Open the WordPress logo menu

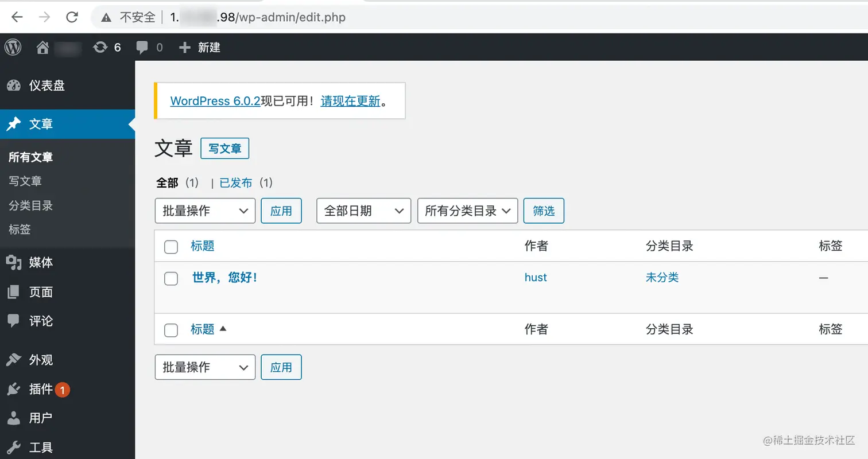point(13,47)
